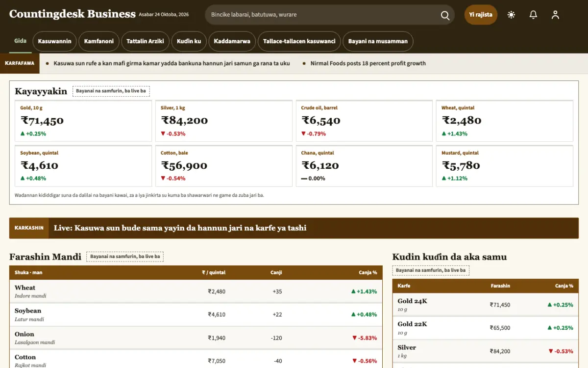Click the Farashin Mandi section heading
The height and width of the screenshot is (368, 588).
pos(45,257)
